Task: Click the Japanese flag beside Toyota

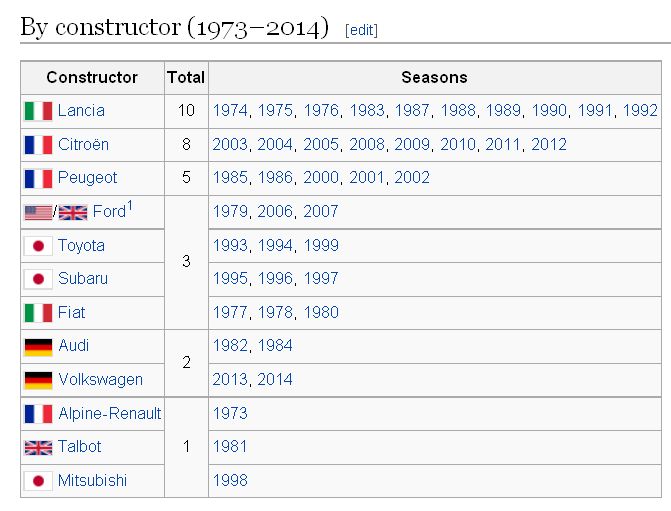Action: click(x=38, y=246)
